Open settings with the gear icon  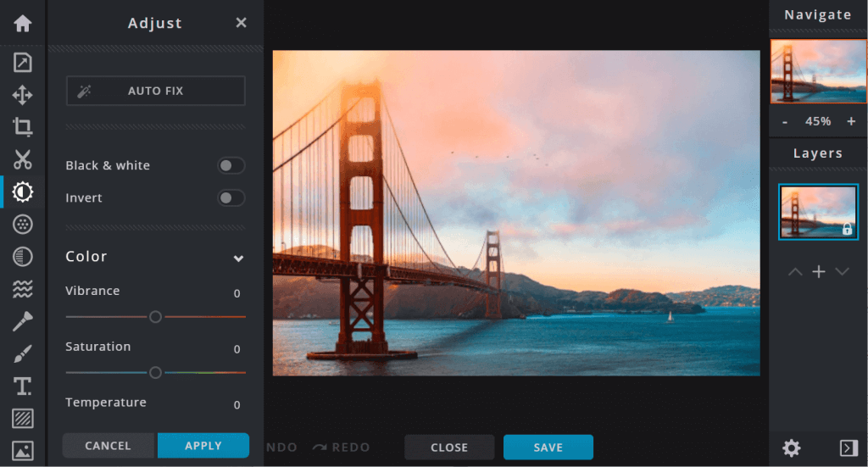coord(791,448)
